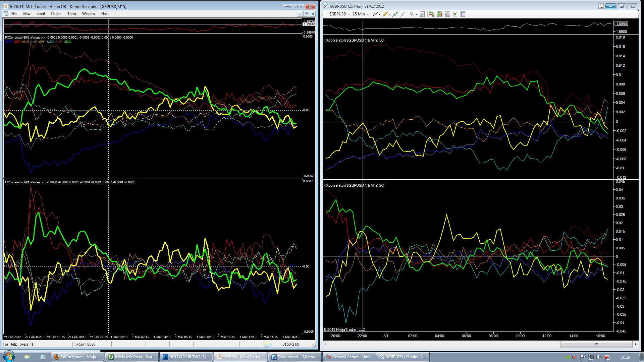
Task: Click the zoom-in magnifier with green plus
Action: pyautogui.click(x=395, y=14)
